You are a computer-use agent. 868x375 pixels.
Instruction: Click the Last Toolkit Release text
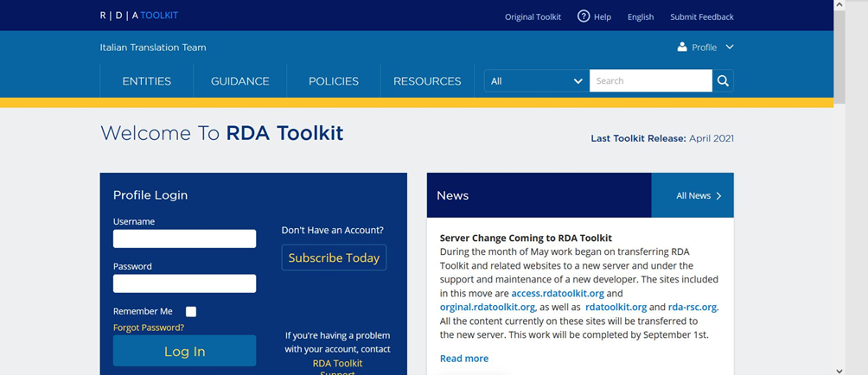[x=662, y=138]
